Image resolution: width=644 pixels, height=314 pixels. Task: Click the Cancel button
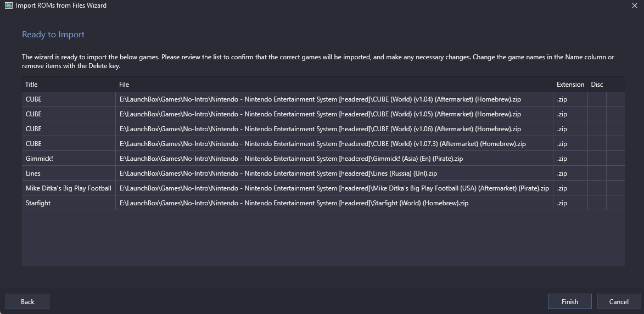click(x=619, y=302)
